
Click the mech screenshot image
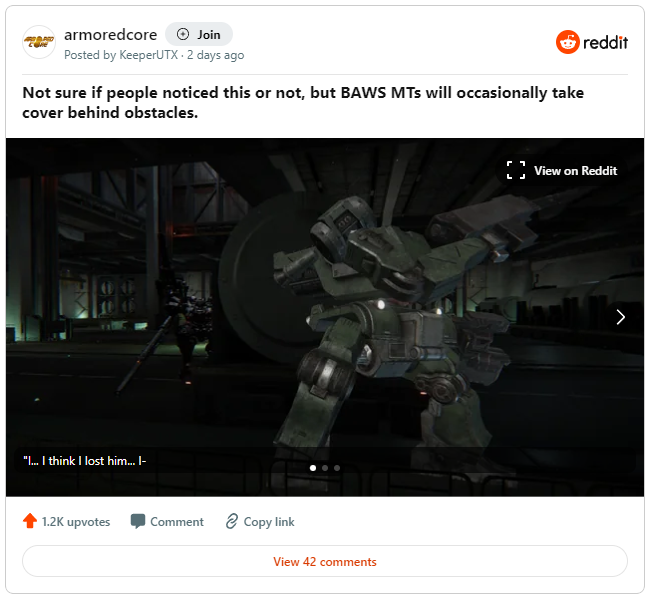click(325, 317)
